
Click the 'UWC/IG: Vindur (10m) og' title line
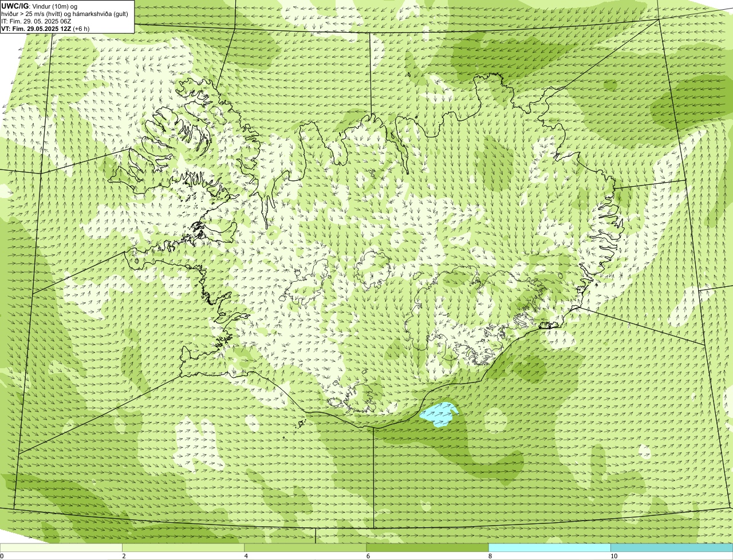tap(40, 6)
